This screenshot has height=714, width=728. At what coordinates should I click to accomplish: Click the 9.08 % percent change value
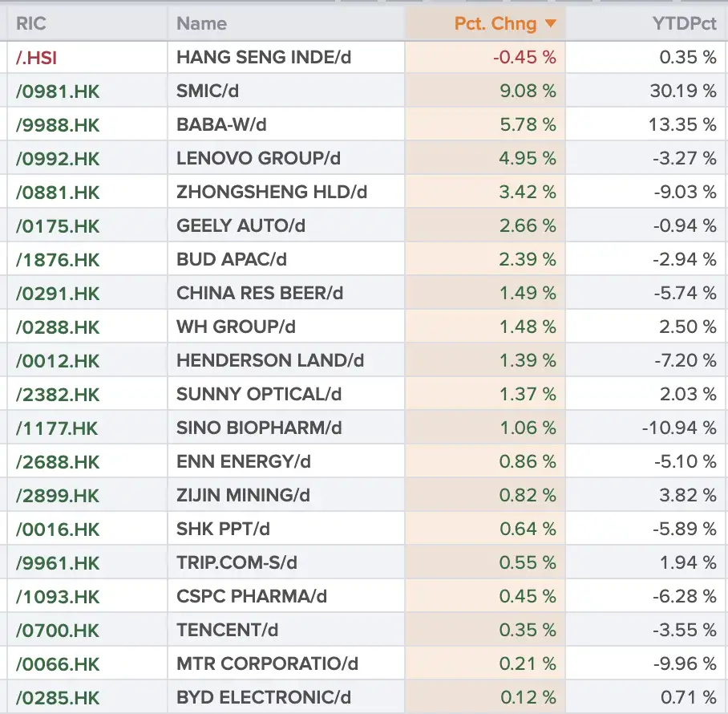528,91
